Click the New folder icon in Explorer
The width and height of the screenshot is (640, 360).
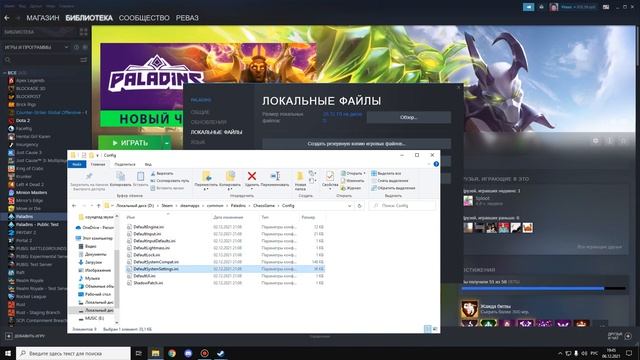pos(300,176)
